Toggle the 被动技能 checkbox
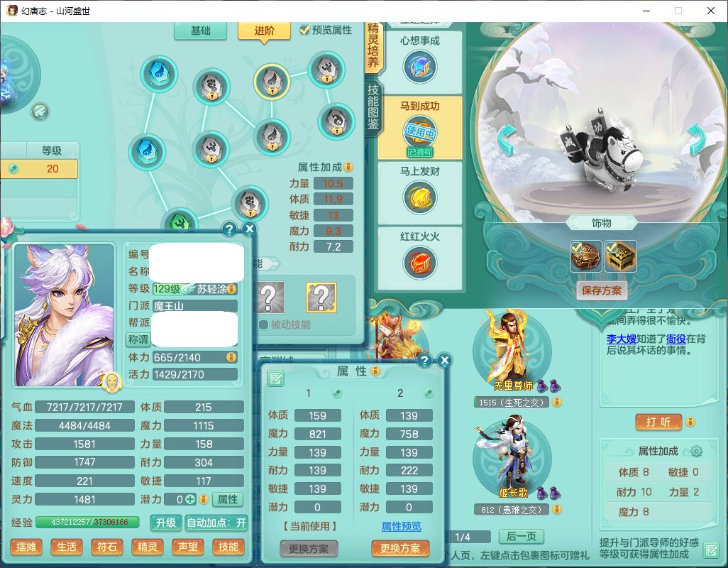Viewport: 728px width, 568px height. pos(264,324)
